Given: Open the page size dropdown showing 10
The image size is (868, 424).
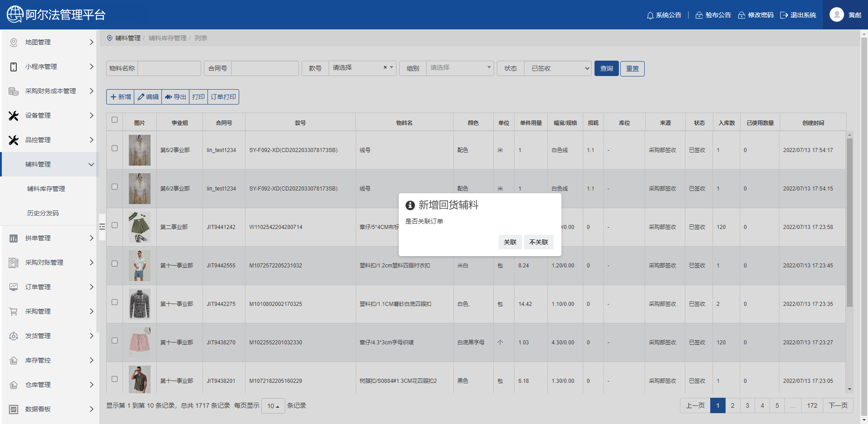Looking at the screenshot, I should pos(273,406).
